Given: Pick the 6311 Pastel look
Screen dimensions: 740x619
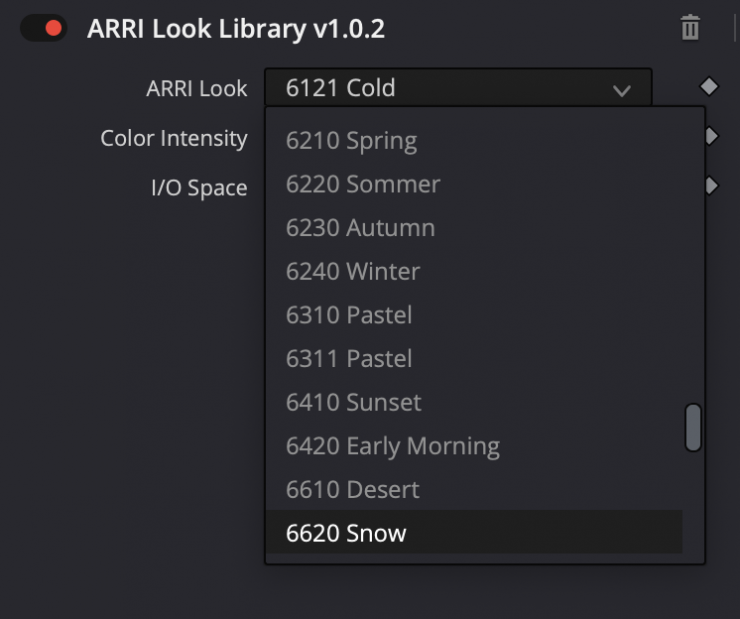Looking at the screenshot, I should pyautogui.click(x=474, y=359).
